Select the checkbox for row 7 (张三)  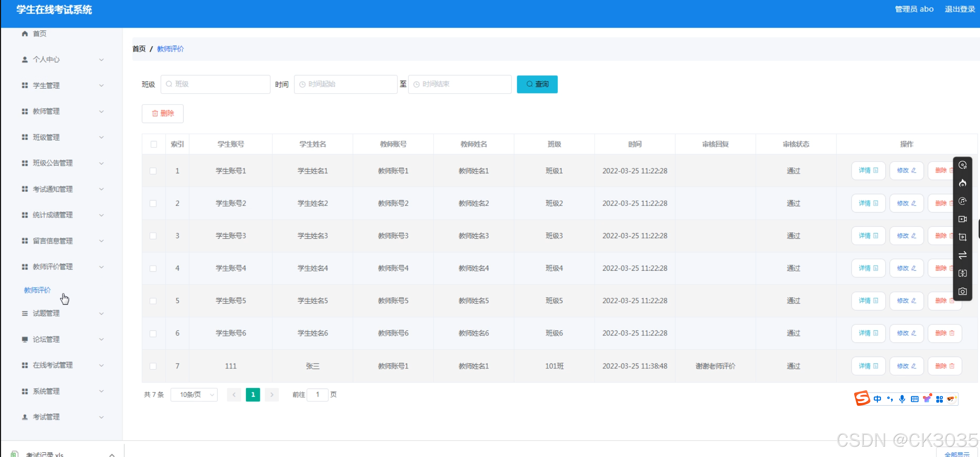[153, 366]
